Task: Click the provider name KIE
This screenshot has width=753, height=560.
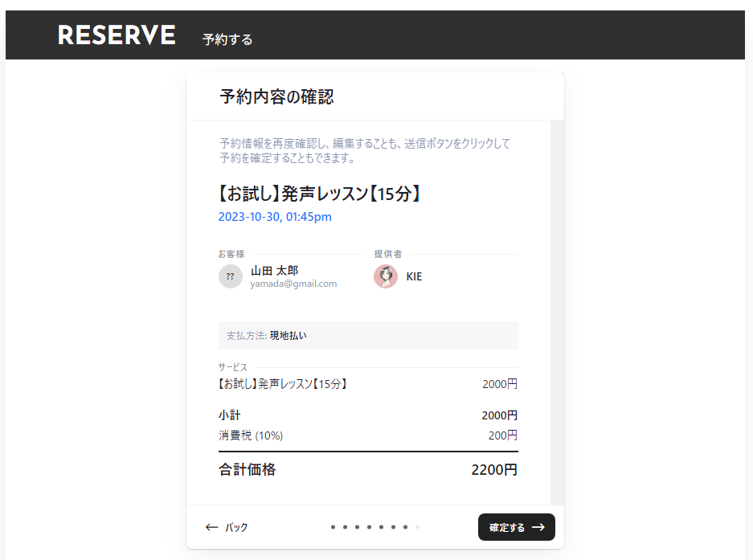Action: coord(414,276)
